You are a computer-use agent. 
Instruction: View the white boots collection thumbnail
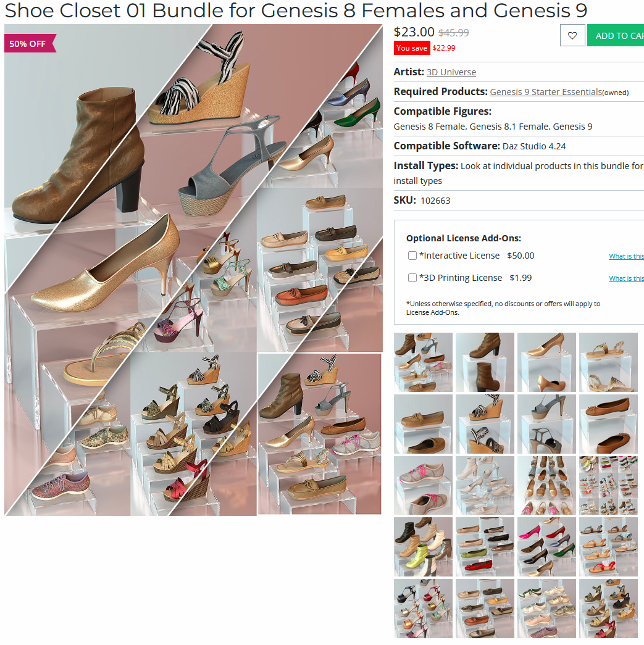[485, 485]
